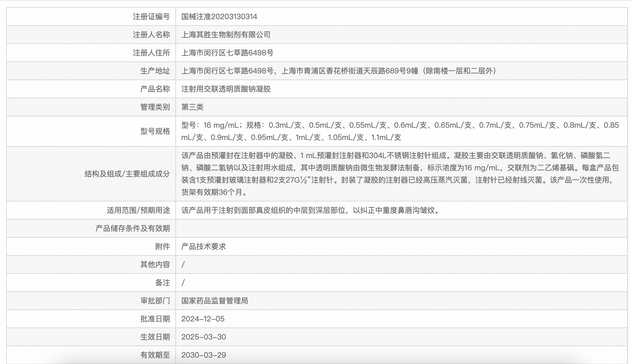This screenshot has width=632, height=364.
Task: Select registrant name 上海其胜生物制剂有限公司
Action: pyautogui.click(x=226, y=35)
